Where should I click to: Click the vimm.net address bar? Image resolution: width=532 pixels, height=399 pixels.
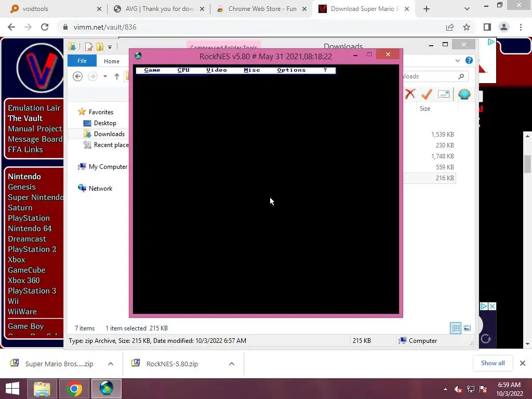[251, 27]
